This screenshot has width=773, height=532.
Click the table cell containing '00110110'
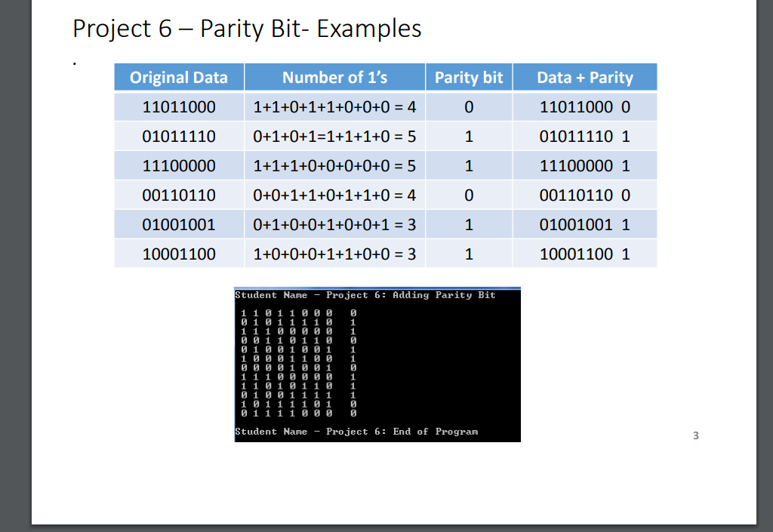click(x=178, y=195)
